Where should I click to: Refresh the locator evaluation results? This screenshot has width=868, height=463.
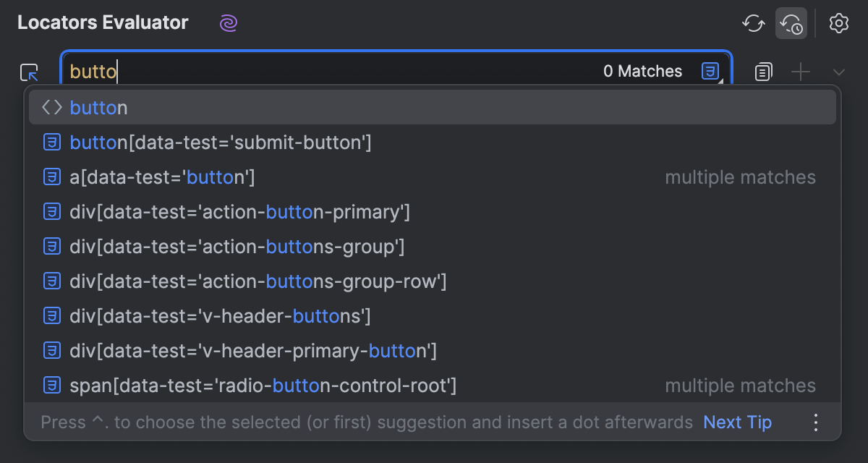coord(753,23)
